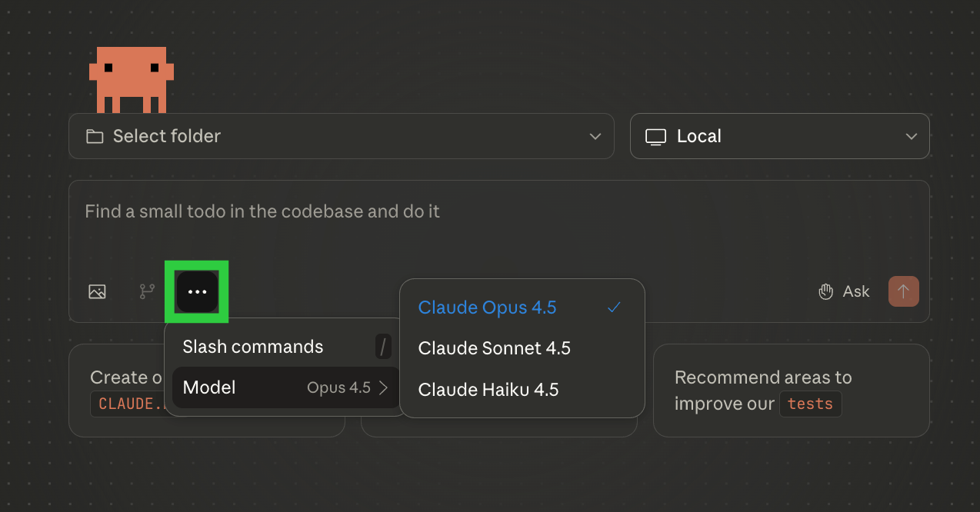Select Claude Opus 4.5 model
This screenshot has height=512, width=980.
coord(487,308)
